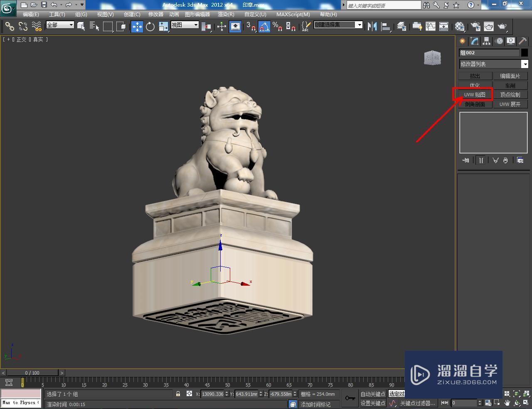Switch to the Create panel tab
The height and width of the screenshot is (409, 532).
(x=463, y=41)
